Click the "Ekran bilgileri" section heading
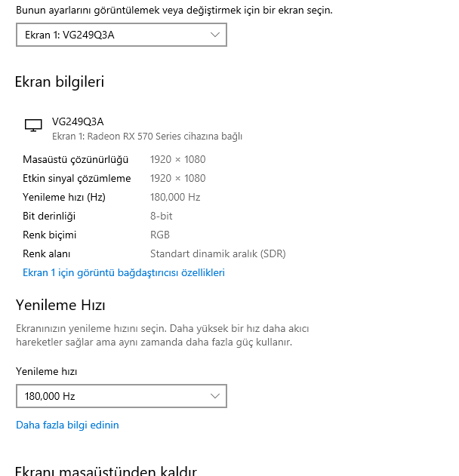 pos(60,82)
